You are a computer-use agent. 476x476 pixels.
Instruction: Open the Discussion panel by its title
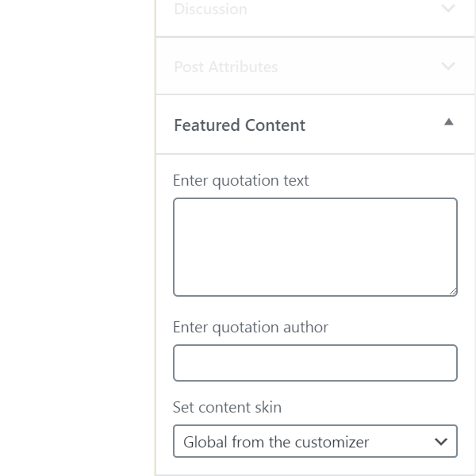[211, 9]
